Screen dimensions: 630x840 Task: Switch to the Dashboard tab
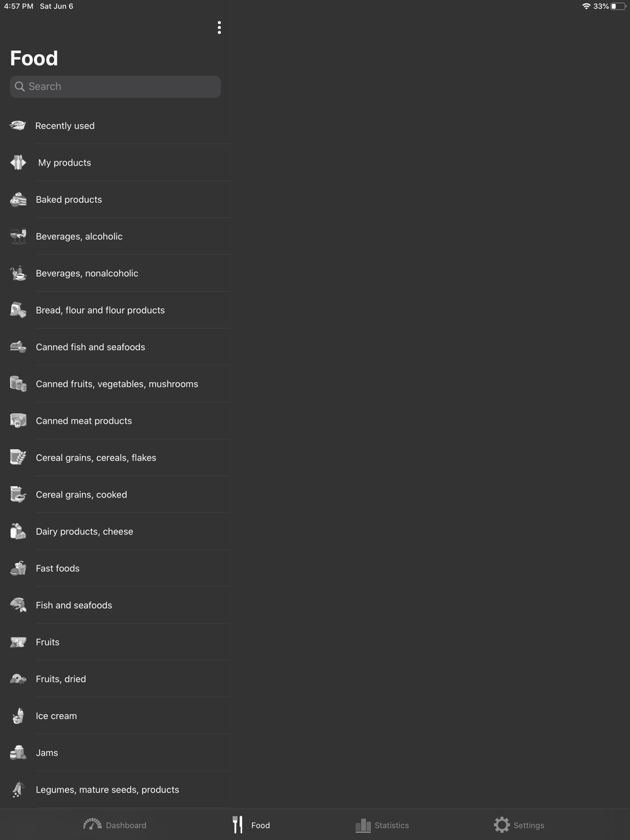(x=115, y=825)
